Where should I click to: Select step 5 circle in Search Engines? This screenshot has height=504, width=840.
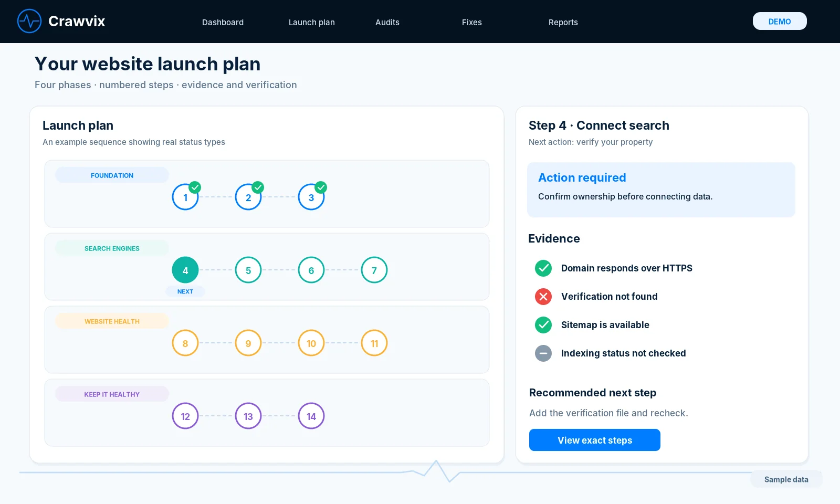(248, 270)
